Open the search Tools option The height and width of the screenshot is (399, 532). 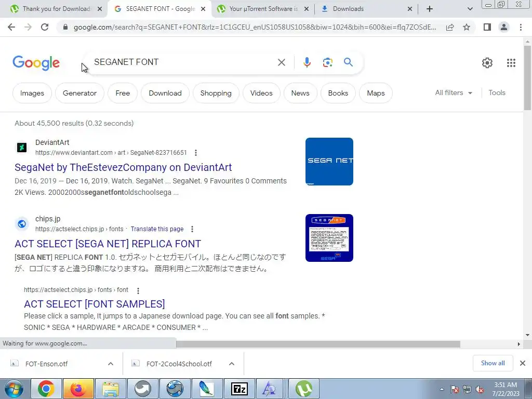(x=497, y=92)
